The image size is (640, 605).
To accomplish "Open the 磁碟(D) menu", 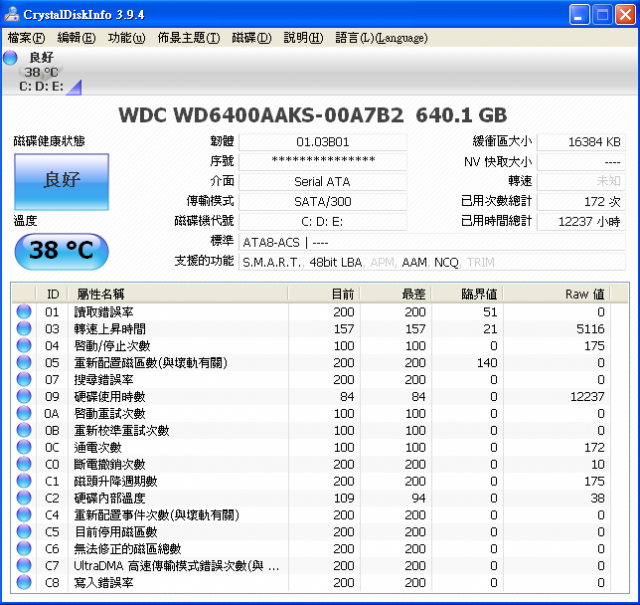I will (x=251, y=38).
